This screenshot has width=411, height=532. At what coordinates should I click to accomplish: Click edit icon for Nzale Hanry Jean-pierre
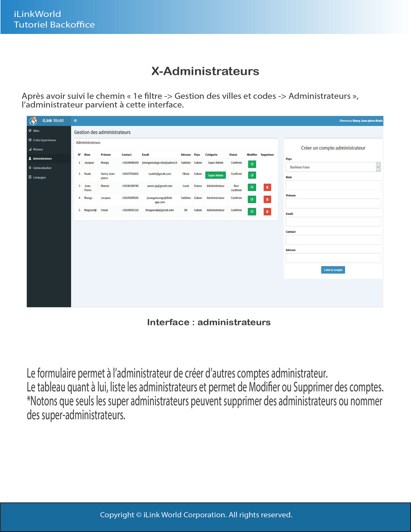click(x=252, y=175)
